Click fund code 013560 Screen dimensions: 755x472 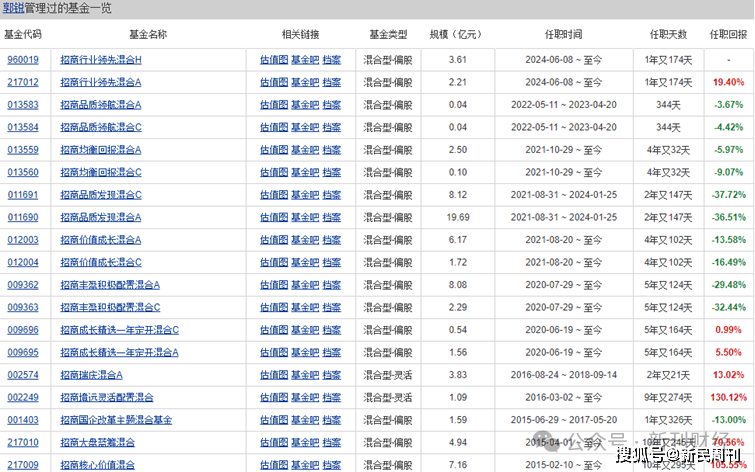(23, 172)
